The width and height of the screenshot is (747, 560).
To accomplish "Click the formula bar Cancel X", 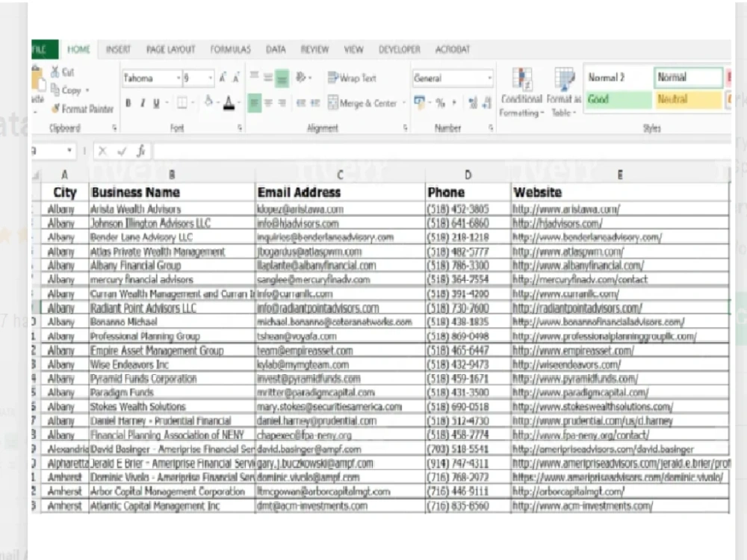I will [102, 151].
